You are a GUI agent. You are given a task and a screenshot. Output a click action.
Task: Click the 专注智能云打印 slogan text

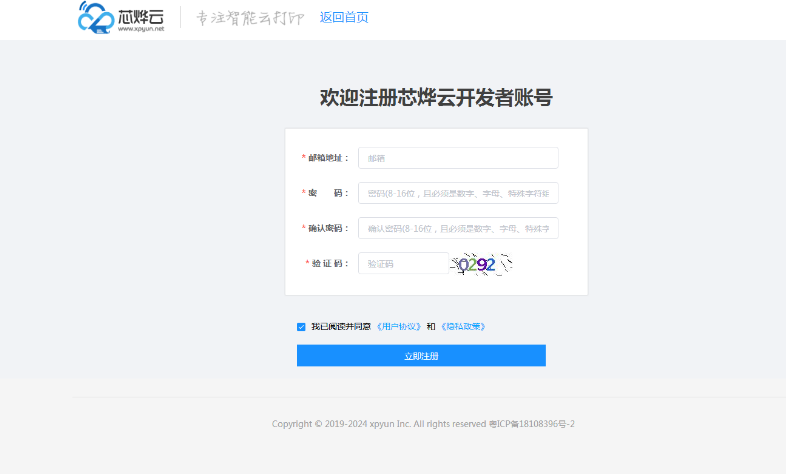250,18
